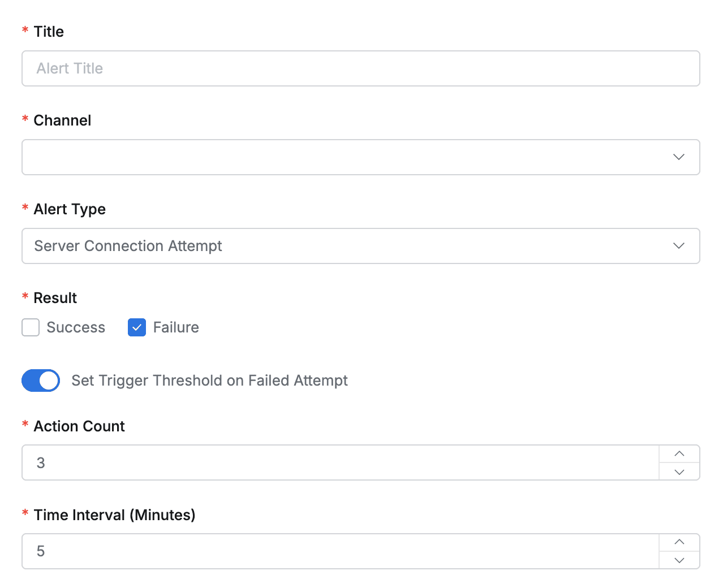This screenshot has width=723, height=588.
Task: Click the "Action Count" field label
Action: pyautogui.click(x=79, y=426)
